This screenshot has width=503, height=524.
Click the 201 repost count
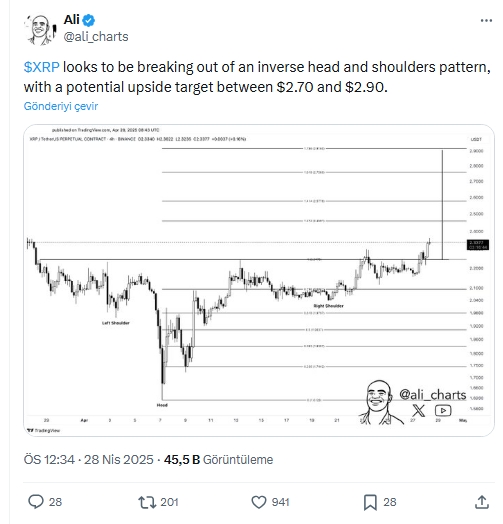(x=169, y=502)
